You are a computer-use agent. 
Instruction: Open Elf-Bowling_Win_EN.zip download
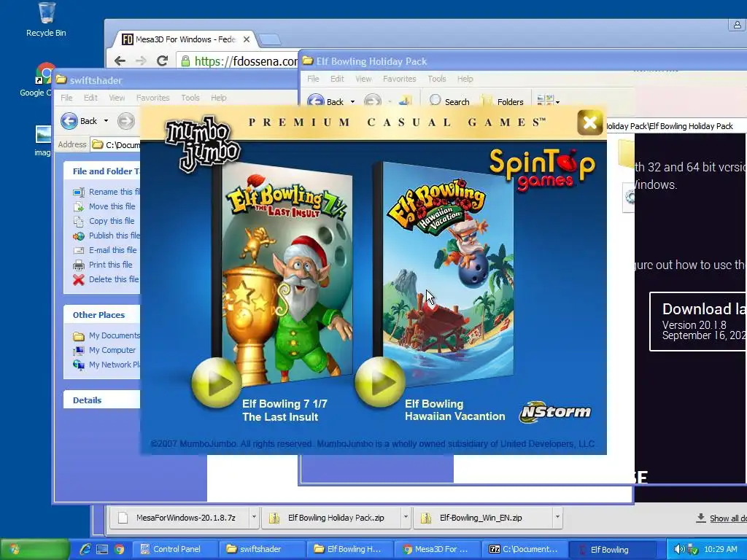(x=482, y=518)
